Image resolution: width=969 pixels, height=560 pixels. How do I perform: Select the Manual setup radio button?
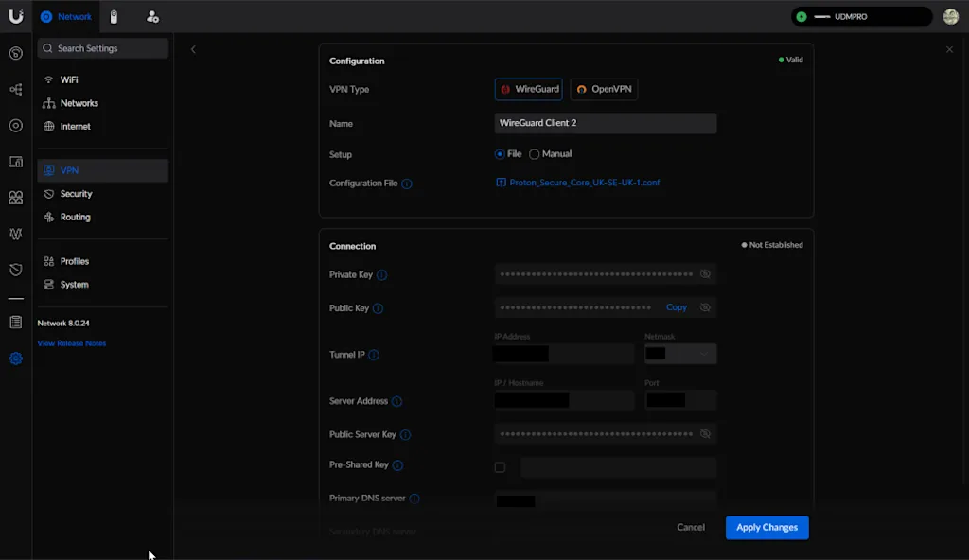coord(534,154)
